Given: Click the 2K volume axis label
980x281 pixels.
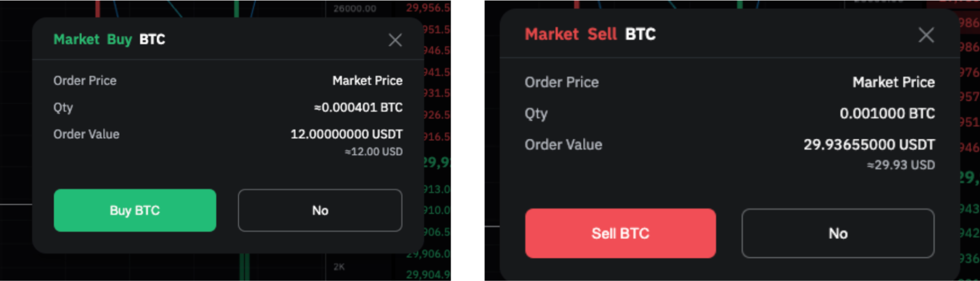Looking at the screenshot, I should [x=339, y=267].
